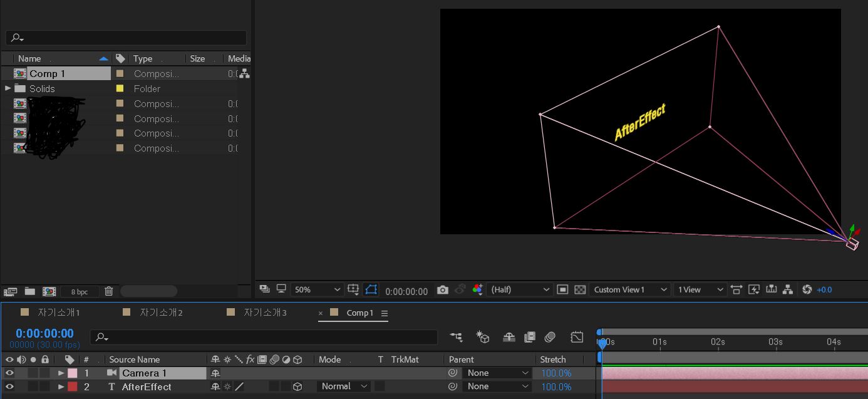Viewport: 868px width, 399px height.
Task: Open the Parent dropdown for AfterEffect layer
Action: coord(497,386)
